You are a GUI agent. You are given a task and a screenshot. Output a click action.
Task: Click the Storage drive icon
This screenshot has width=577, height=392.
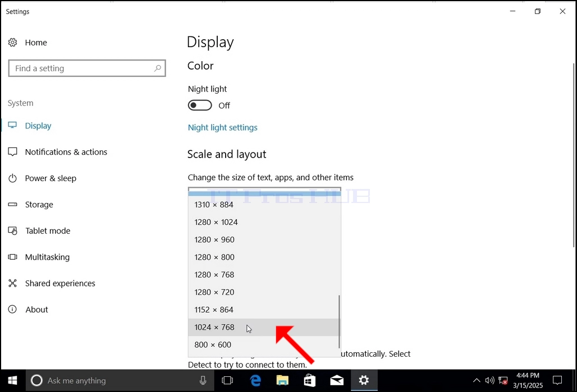pyautogui.click(x=12, y=205)
